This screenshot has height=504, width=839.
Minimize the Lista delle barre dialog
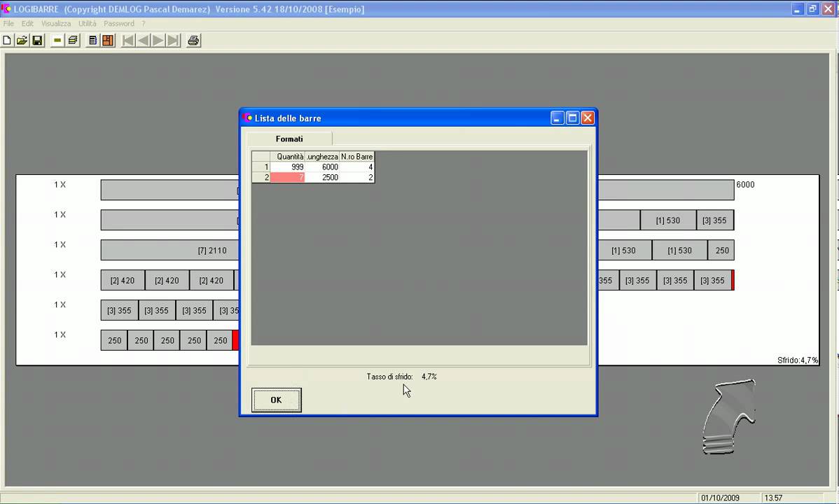557,118
